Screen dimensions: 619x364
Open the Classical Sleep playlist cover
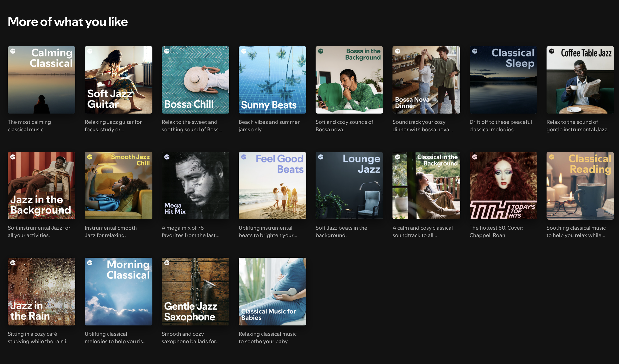(x=503, y=80)
